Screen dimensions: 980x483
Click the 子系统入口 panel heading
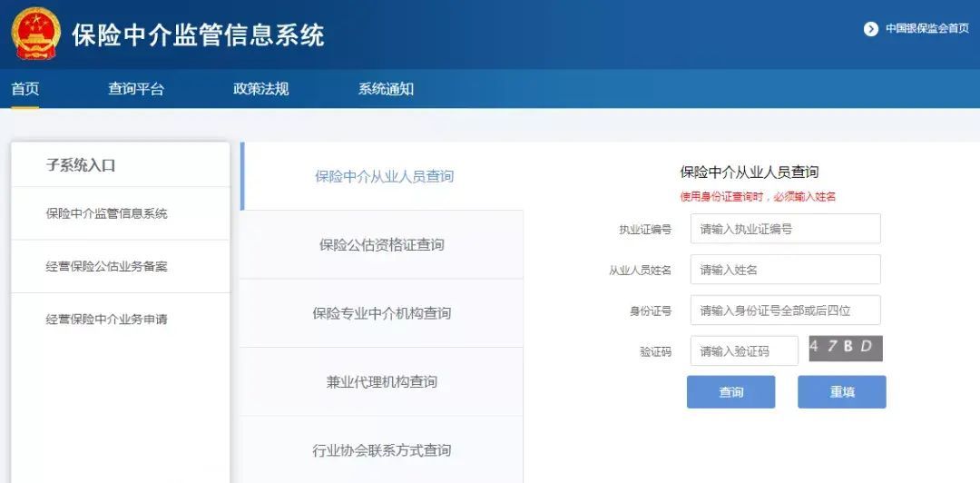[x=81, y=165]
